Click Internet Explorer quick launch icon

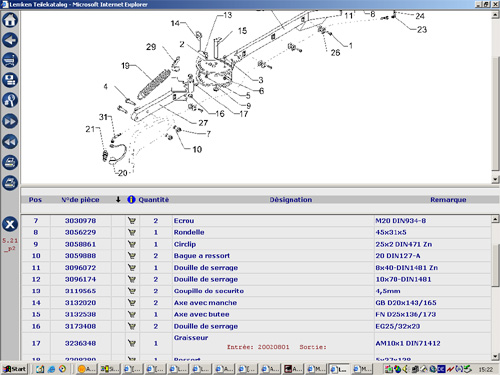51,369
